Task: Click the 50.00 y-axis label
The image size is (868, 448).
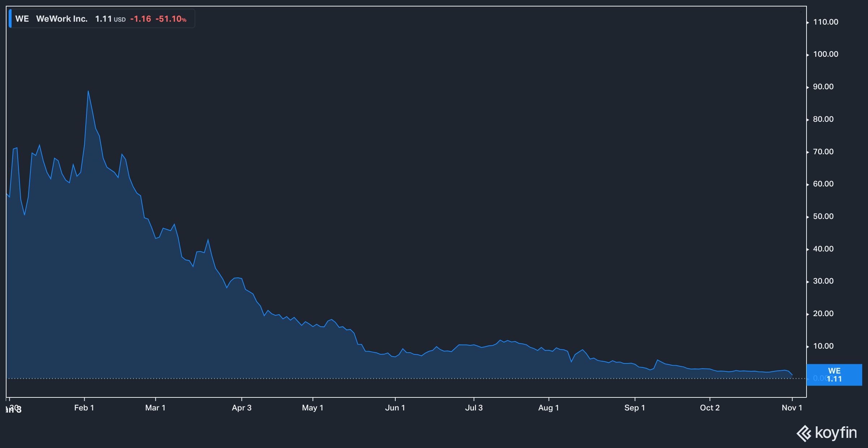Action: (823, 216)
